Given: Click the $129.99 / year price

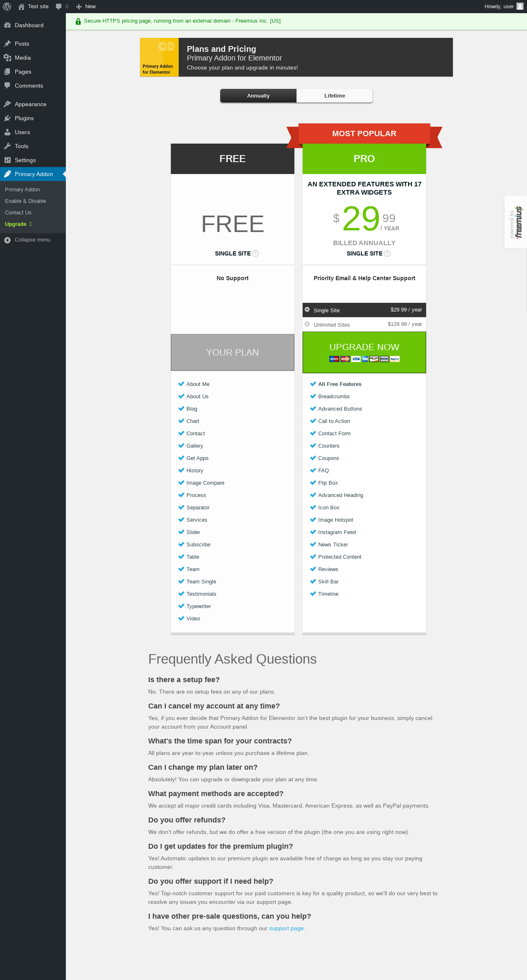Looking at the screenshot, I should [405, 324].
